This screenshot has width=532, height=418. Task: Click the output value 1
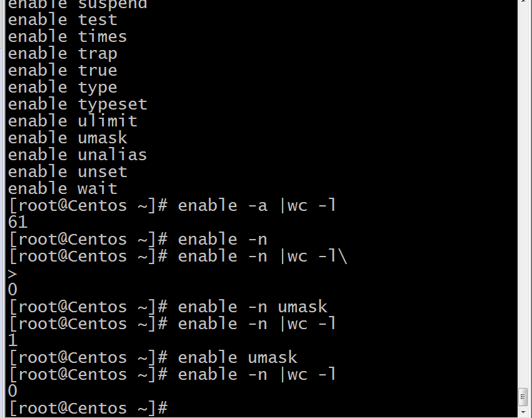[13, 340]
